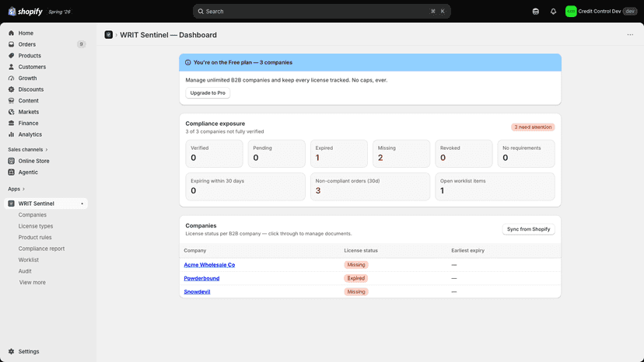Click the No requirements stat card
The width and height of the screenshot is (644, 362).
pyautogui.click(x=526, y=154)
